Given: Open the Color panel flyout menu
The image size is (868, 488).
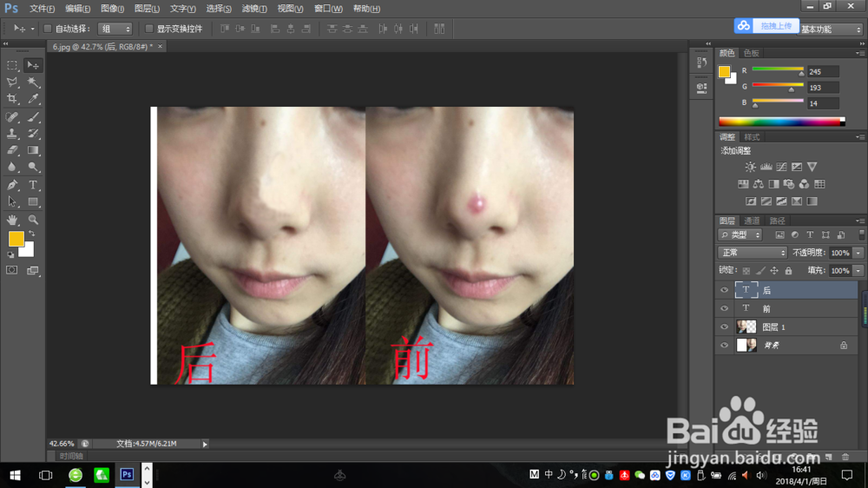Looking at the screenshot, I should tap(860, 53).
